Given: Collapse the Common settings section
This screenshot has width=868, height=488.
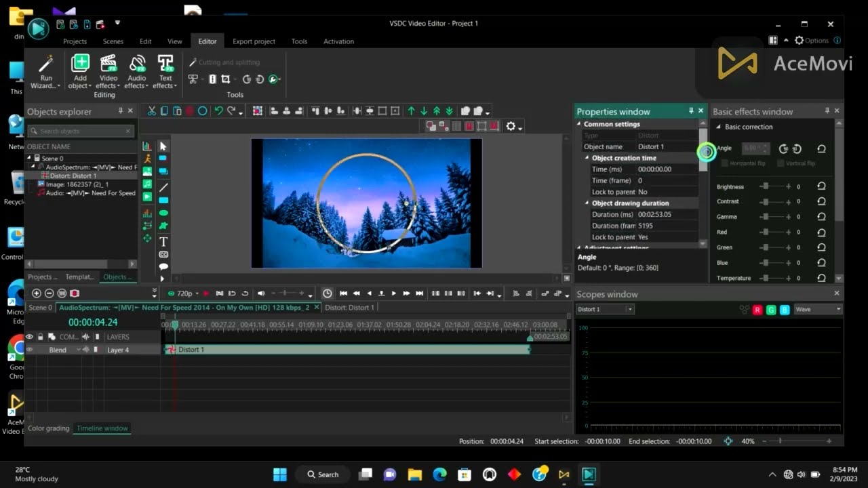Looking at the screenshot, I should click(x=579, y=124).
